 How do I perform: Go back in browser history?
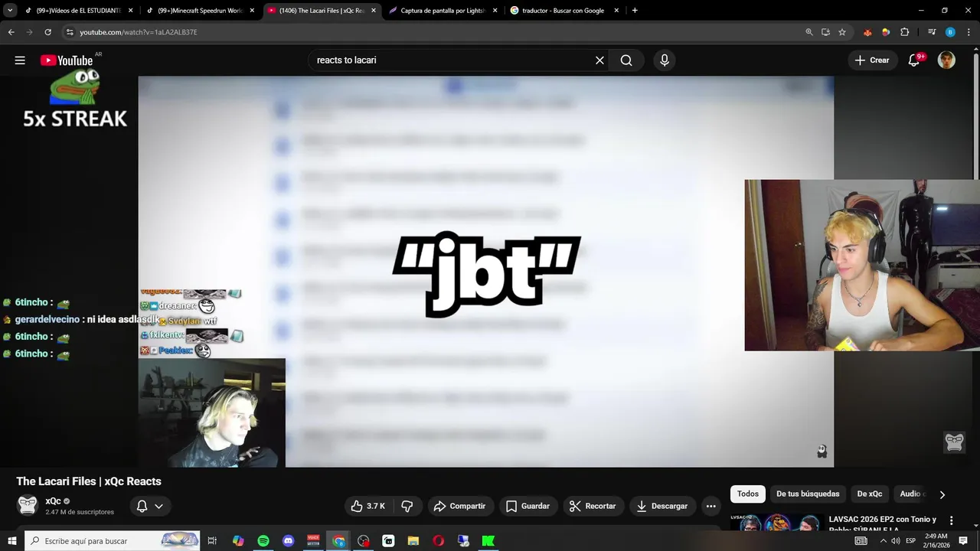(x=11, y=32)
